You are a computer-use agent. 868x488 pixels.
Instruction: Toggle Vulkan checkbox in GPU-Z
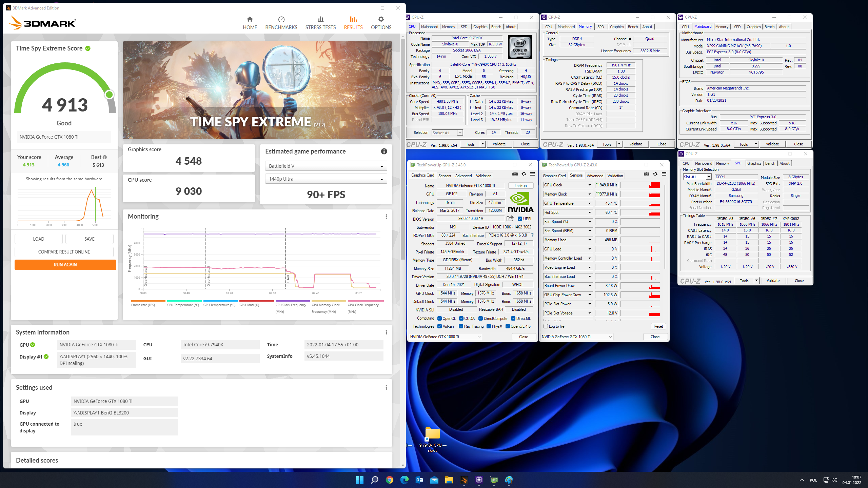click(439, 326)
